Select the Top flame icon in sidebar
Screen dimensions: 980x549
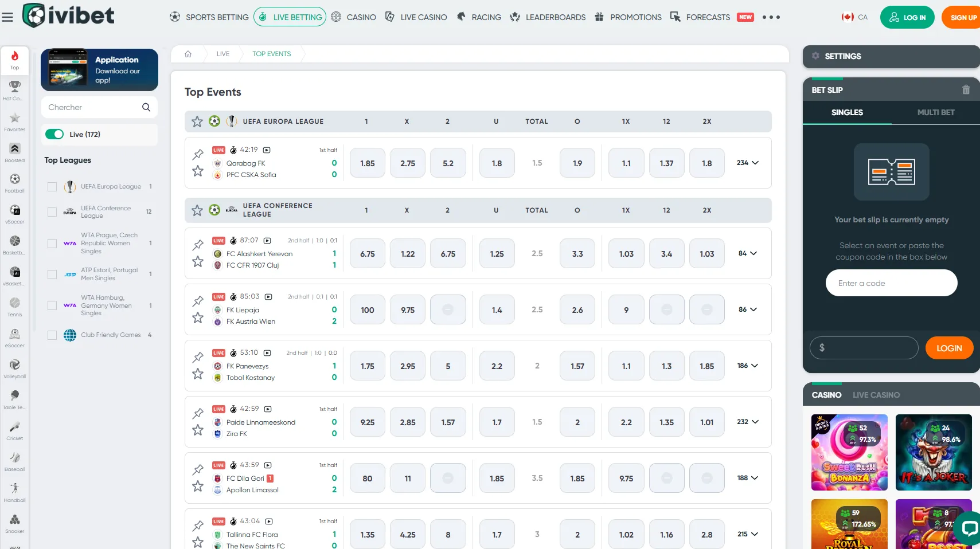pyautogui.click(x=15, y=56)
